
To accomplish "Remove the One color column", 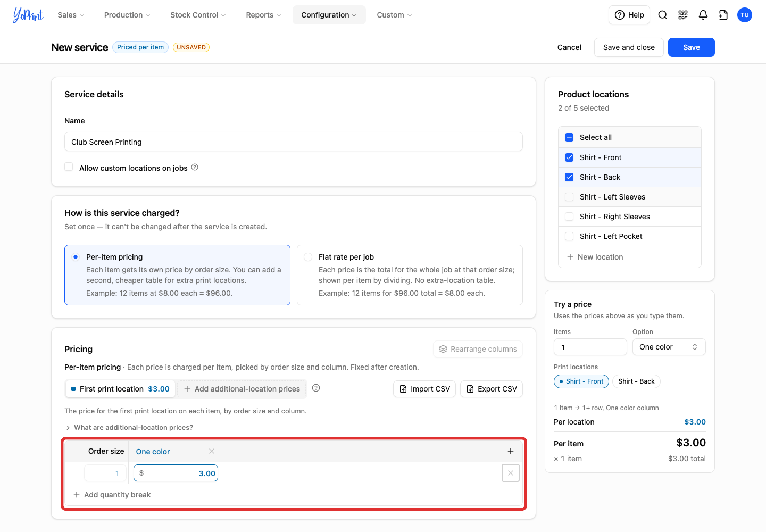I will point(212,451).
